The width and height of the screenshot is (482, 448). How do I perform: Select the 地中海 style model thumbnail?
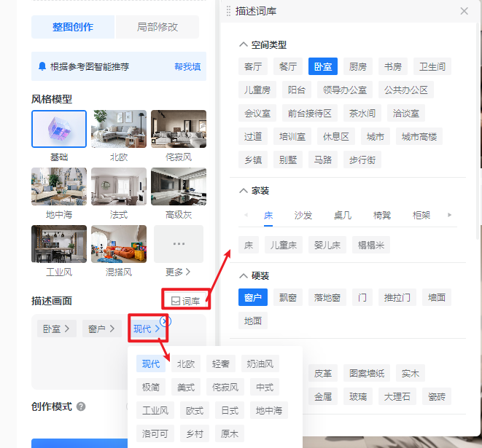click(59, 186)
